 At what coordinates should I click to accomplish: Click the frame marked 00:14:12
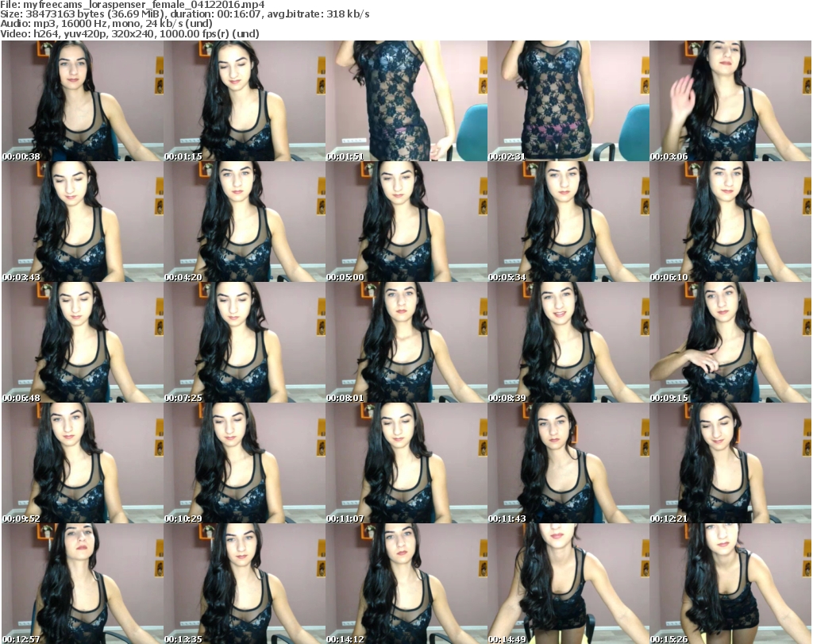click(x=406, y=584)
